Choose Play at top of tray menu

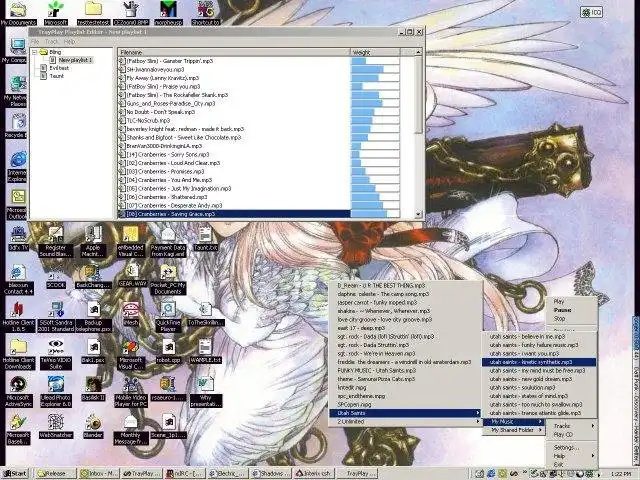[572, 302]
